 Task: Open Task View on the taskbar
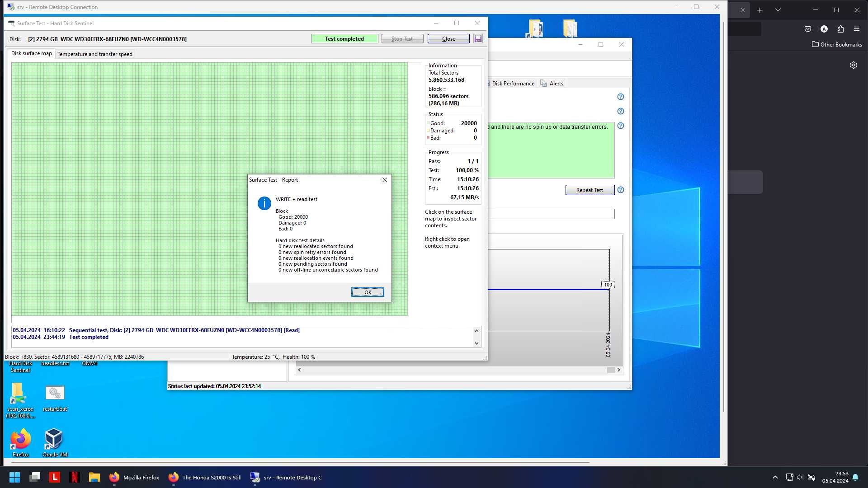pyautogui.click(x=35, y=477)
